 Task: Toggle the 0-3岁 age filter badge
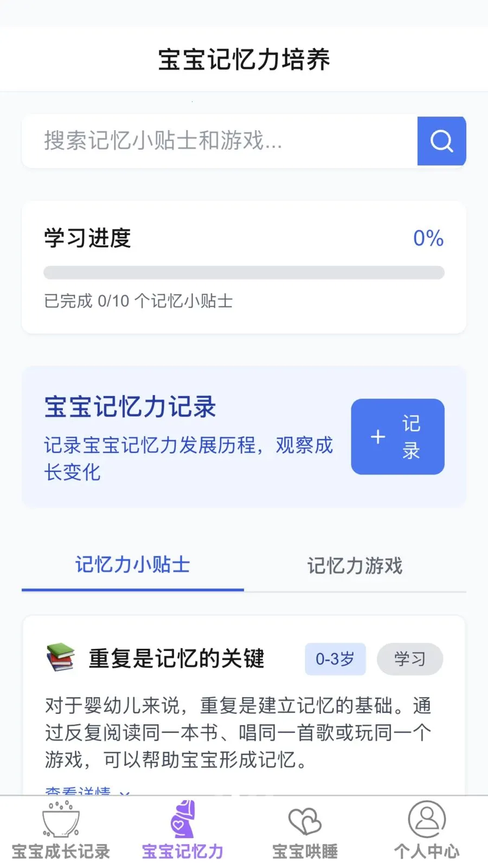[x=335, y=659]
